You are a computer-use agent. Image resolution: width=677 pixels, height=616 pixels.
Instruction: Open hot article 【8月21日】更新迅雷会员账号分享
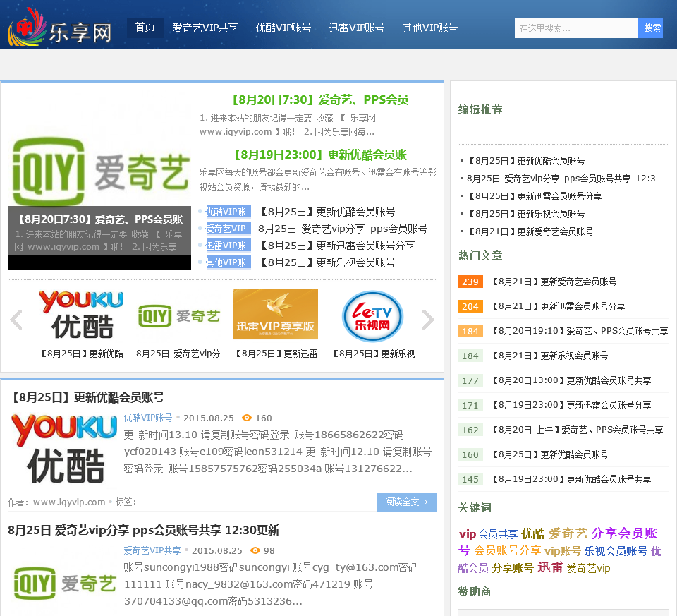click(559, 306)
